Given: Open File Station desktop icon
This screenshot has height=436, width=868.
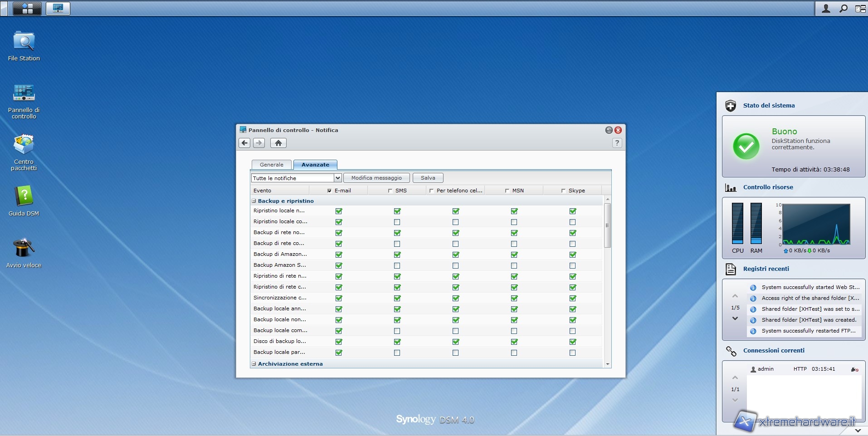Looking at the screenshot, I should coord(24,42).
